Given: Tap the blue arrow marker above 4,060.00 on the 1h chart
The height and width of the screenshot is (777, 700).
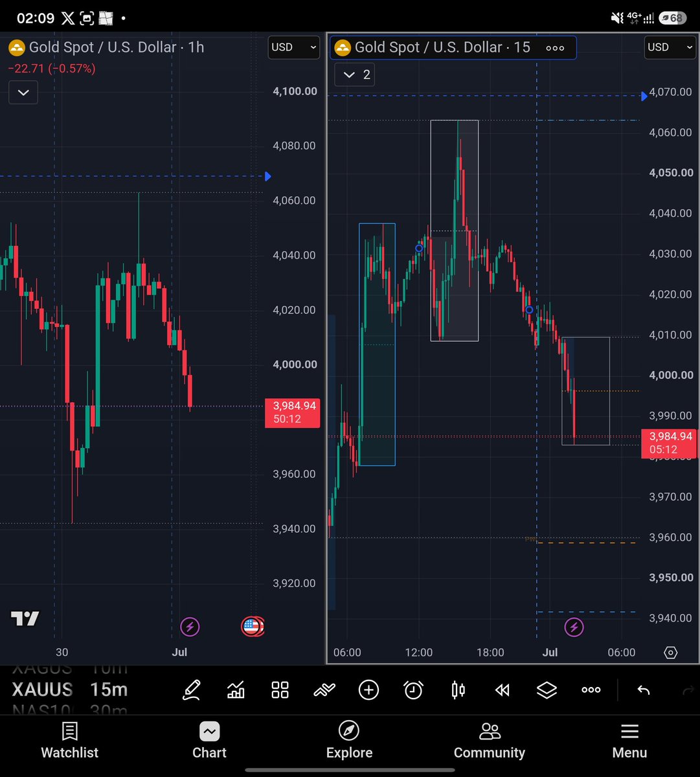Looking at the screenshot, I should click(268, 176).
